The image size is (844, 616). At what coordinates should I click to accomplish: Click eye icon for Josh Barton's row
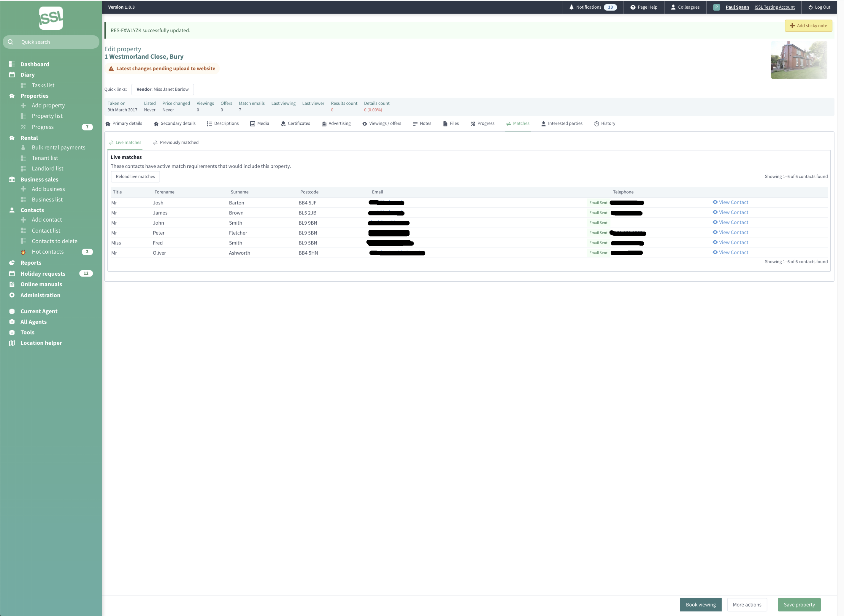715,202
